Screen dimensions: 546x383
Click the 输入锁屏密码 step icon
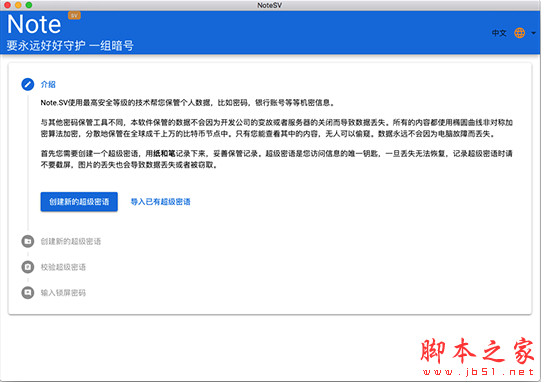coord(28,292)
